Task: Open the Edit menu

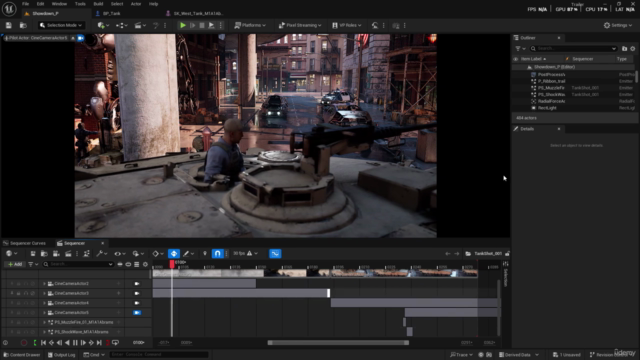Action: (x=40, y=4)
